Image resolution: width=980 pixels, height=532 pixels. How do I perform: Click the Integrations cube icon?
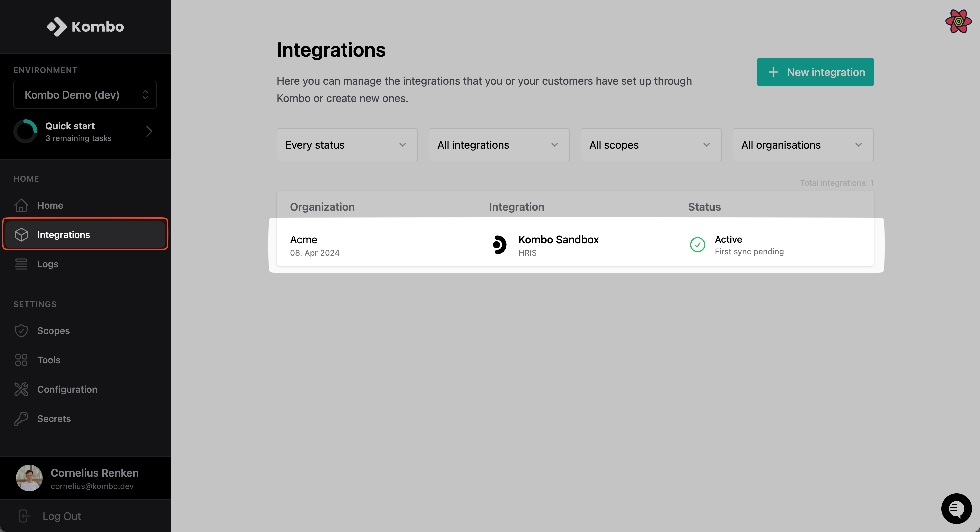21,234
